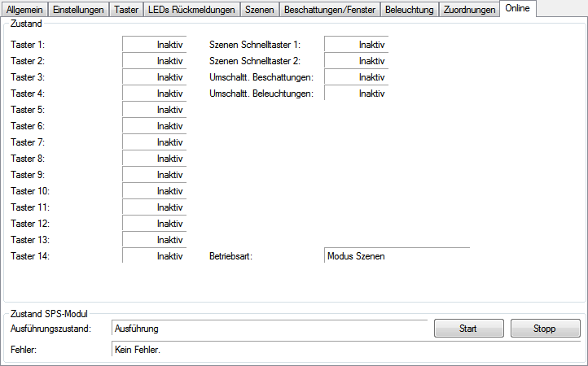Click Szenen Schnelltaster 2 status field
The image size is (588, 366).
click(356, 61)
